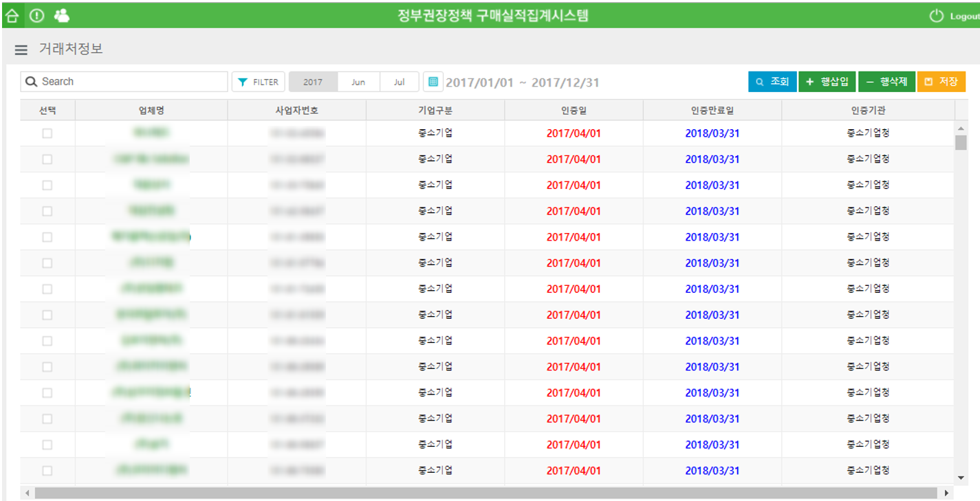Image resolution: width=980 pixels, height=501 pixels.
Task: Switch to the Jul month tab
Action: 399,82
